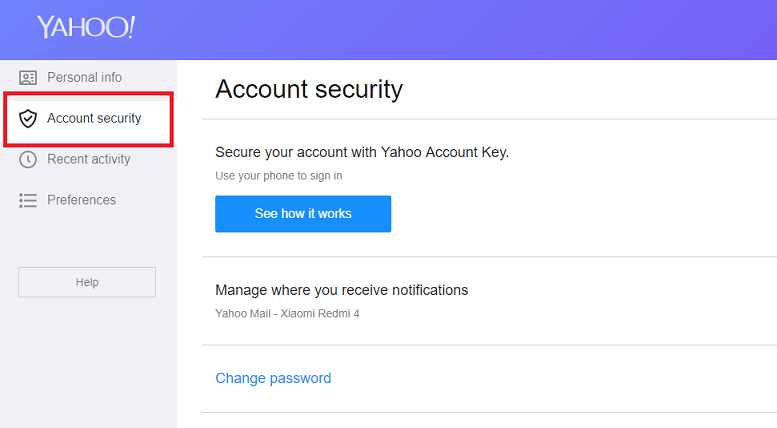Image resolution: width=777 pixels, height=428 pixels.
Task: Click the purple header banner
Action: 450,28
